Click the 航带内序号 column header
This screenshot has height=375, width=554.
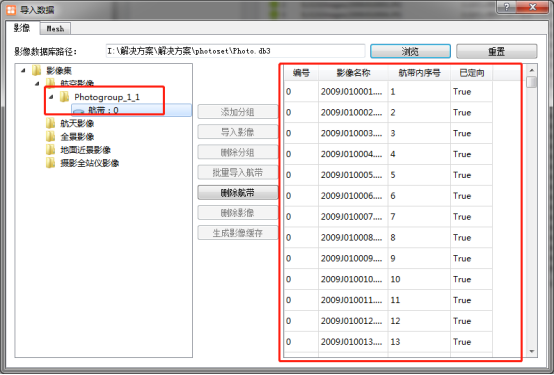point(419,73)
